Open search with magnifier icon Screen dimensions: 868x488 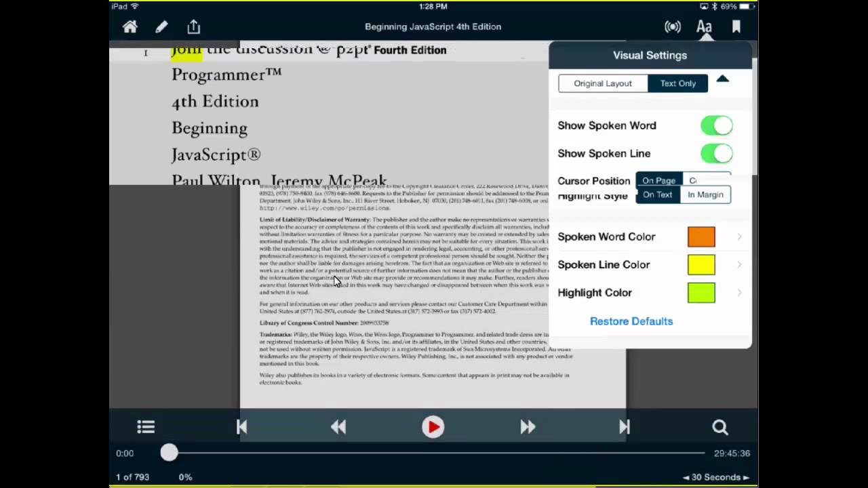720,427
